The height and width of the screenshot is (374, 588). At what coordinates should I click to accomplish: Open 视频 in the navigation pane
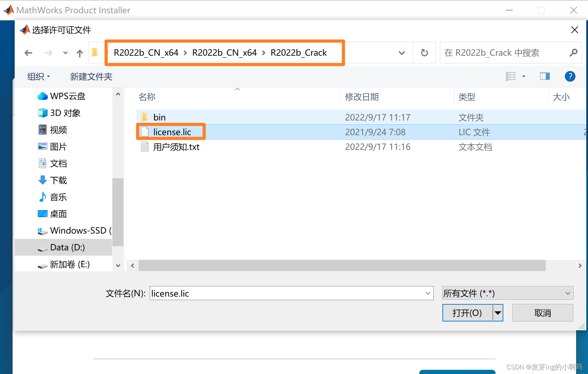52,130
